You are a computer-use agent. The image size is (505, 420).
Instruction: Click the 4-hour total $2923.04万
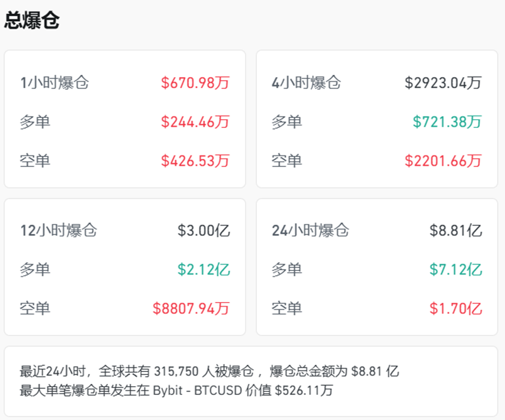coord(443,83)
